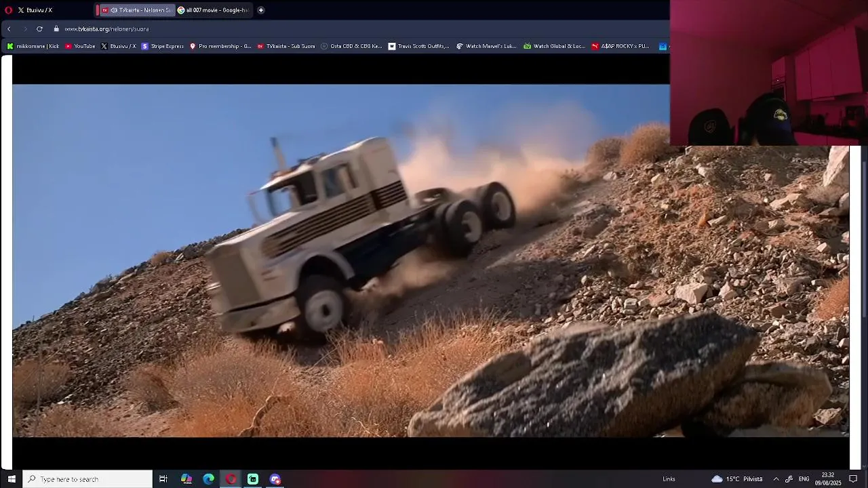Go forward with the forward arrow

[25, 29]
